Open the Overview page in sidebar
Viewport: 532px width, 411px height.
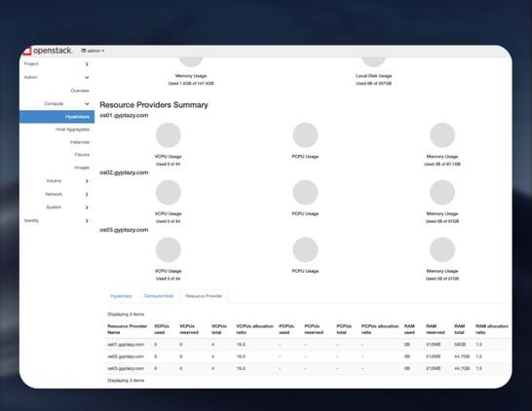[x=80, y=91]
